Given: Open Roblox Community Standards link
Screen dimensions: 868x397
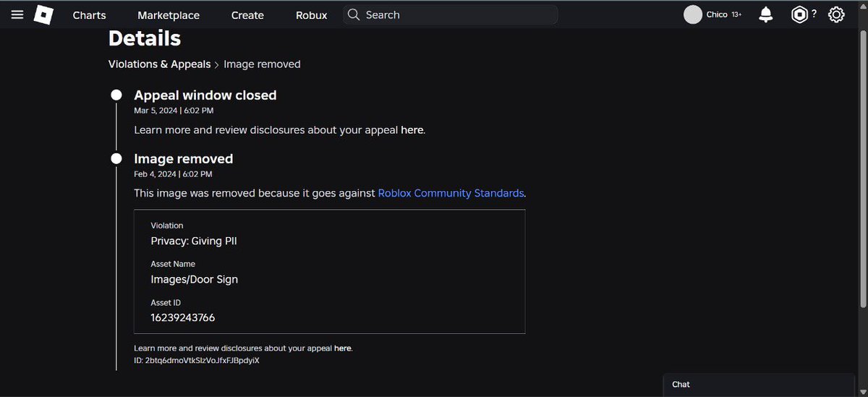Looking at the screenshot, I should pyautogui.click(x=451, y=193).
